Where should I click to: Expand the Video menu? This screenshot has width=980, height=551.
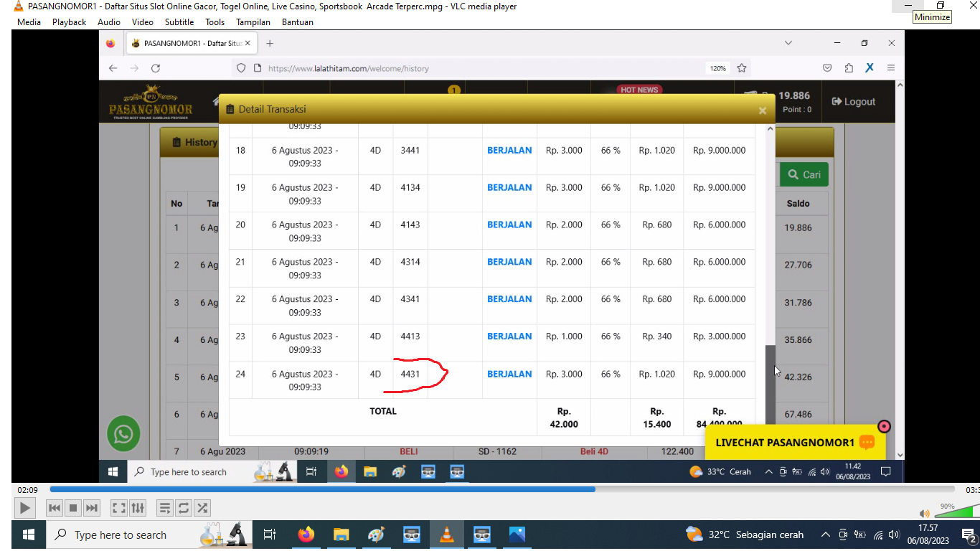142,22
